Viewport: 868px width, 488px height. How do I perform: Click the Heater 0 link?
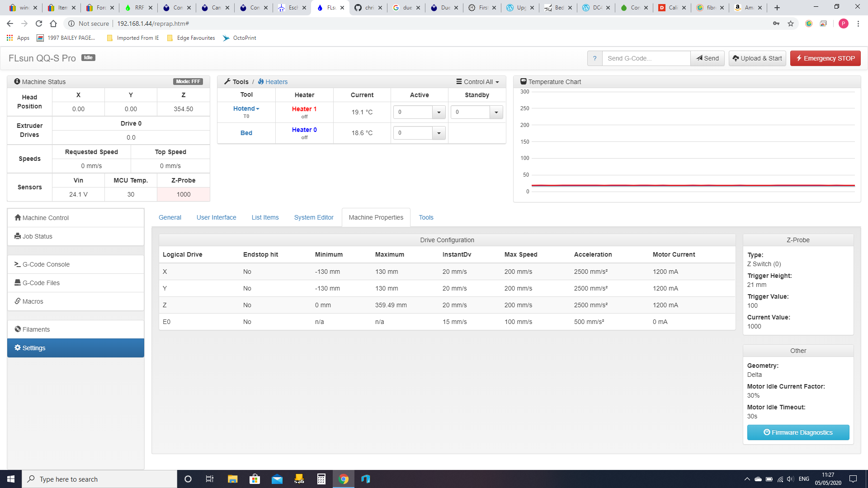click(304, 130)
